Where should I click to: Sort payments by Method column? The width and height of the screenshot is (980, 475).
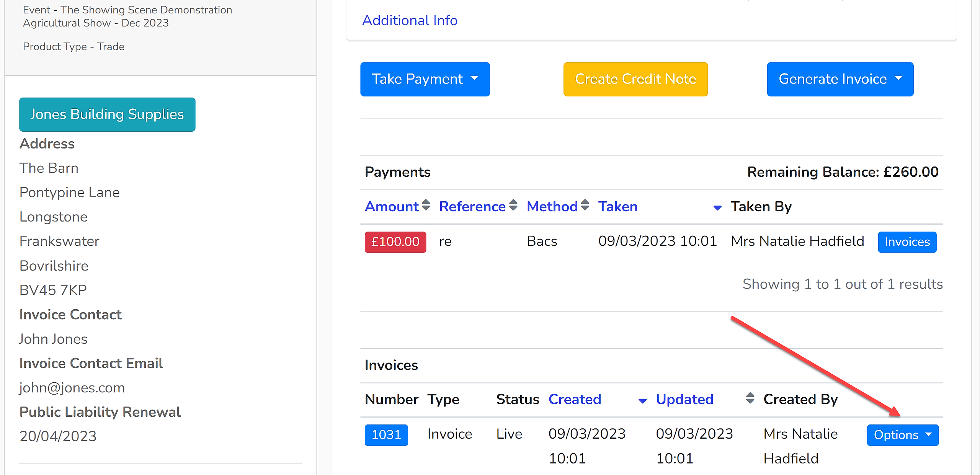[558, 206]
